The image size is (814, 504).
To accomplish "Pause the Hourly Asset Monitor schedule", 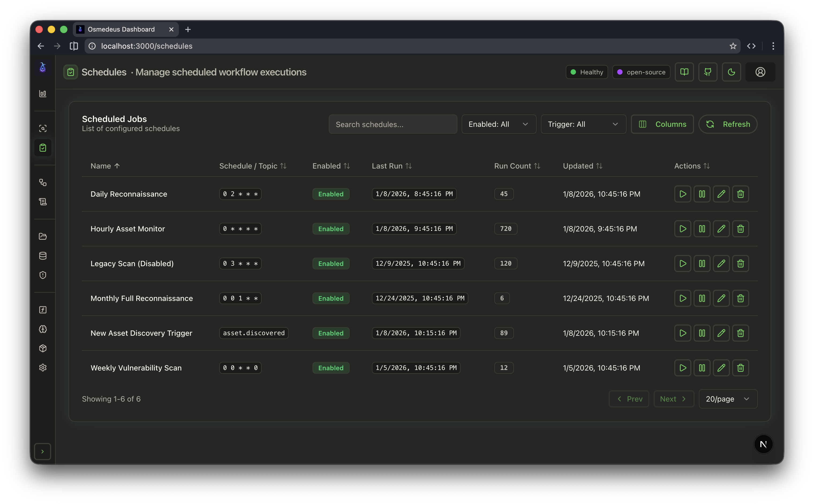I will (x=702, y=229).
